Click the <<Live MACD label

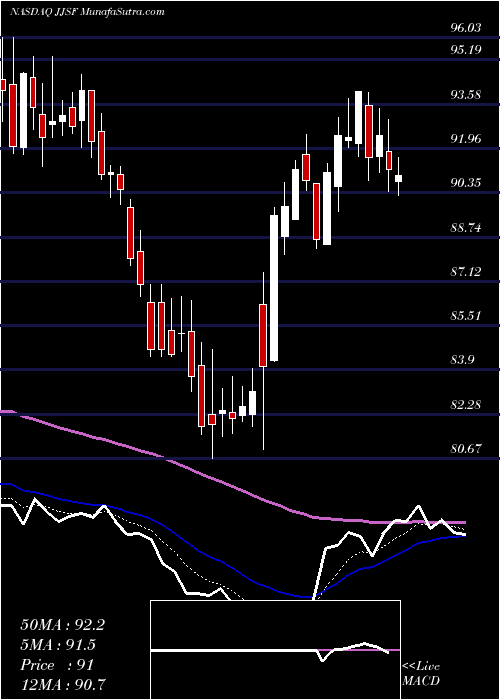[x=421, y=674]
